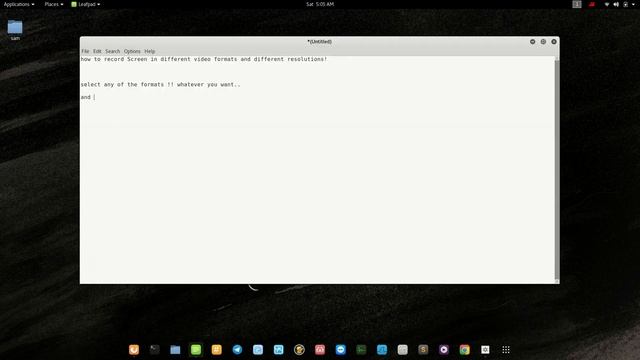Launch the light-blue rounded app icon in dock
Screen dimensions: 640x360
(258, 349)
